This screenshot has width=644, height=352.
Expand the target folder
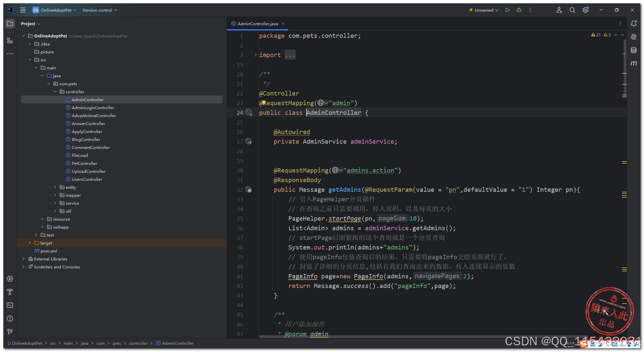[30, 243]
